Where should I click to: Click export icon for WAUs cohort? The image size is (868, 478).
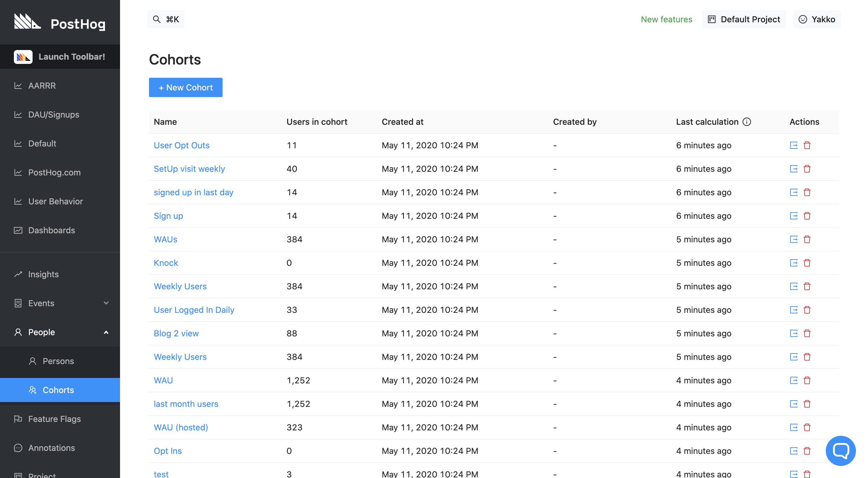[x=794, y=239]
